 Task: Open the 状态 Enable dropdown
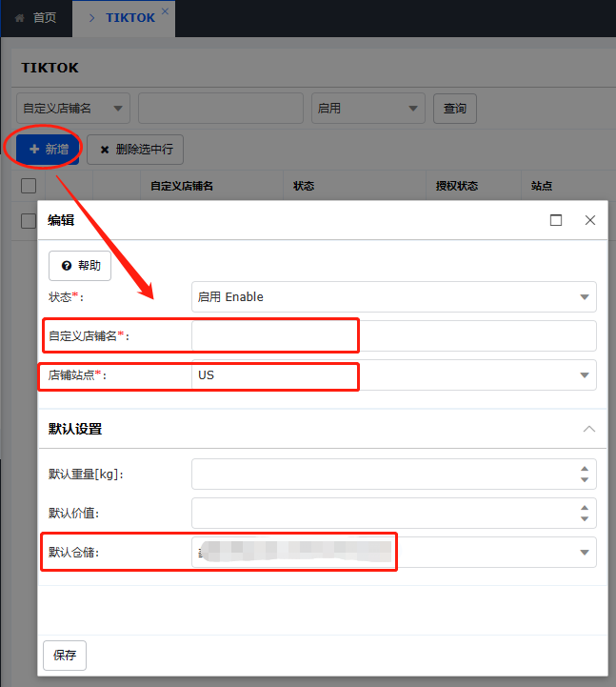(x=394, y=297)
